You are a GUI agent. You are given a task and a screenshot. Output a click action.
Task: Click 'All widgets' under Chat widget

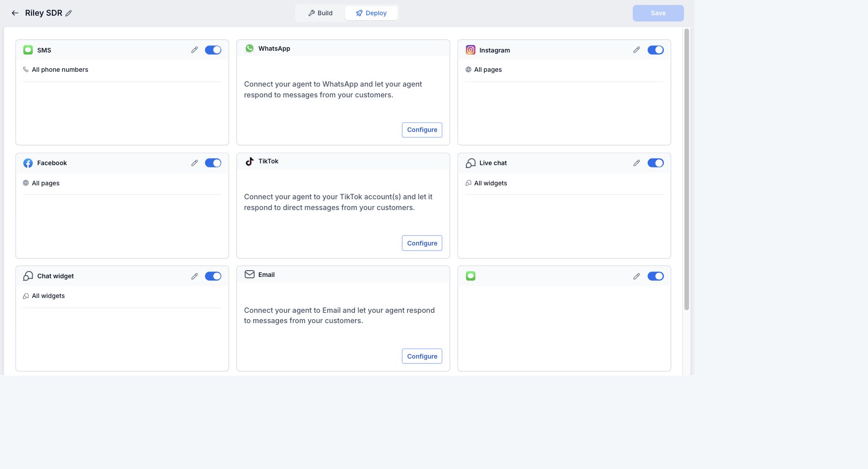click(x=48, y=296)
